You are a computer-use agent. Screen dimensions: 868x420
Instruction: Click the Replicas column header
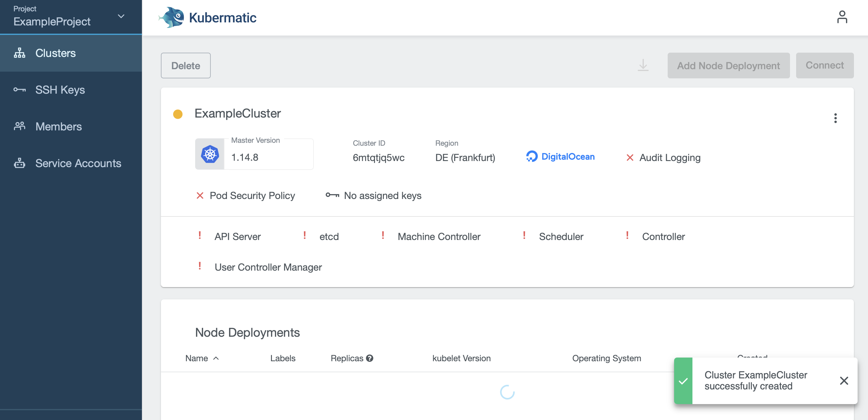click(347, 358)
